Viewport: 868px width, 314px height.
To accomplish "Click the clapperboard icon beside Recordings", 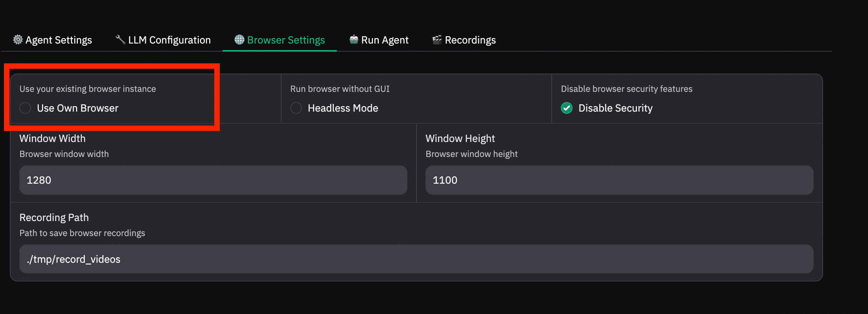I will point(437,40).
